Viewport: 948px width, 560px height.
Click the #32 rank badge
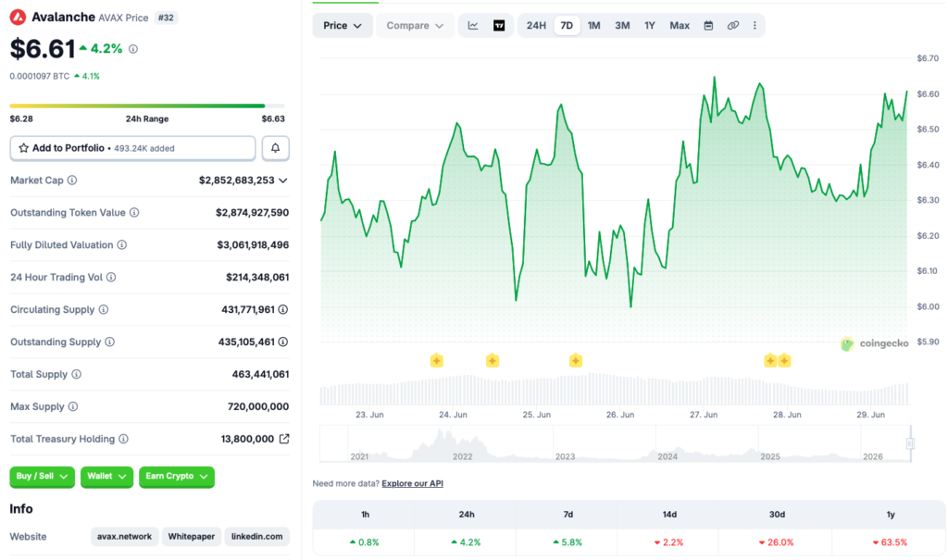[x=166, y=18]
